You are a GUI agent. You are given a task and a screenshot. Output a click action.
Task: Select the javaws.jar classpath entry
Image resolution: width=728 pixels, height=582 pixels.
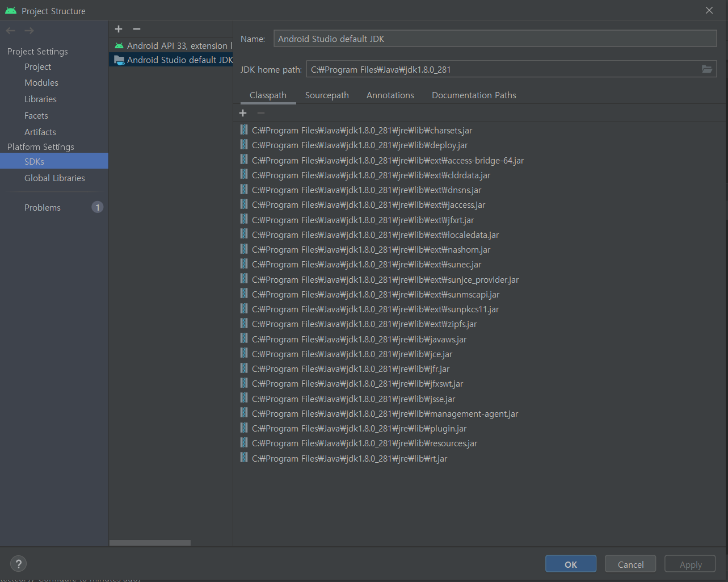[359, 339]
